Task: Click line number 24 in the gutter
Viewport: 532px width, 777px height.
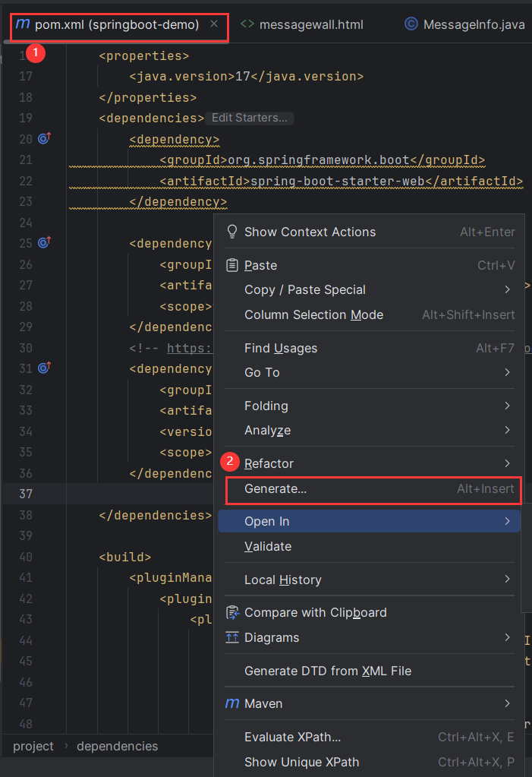Action: click(26, 223)
